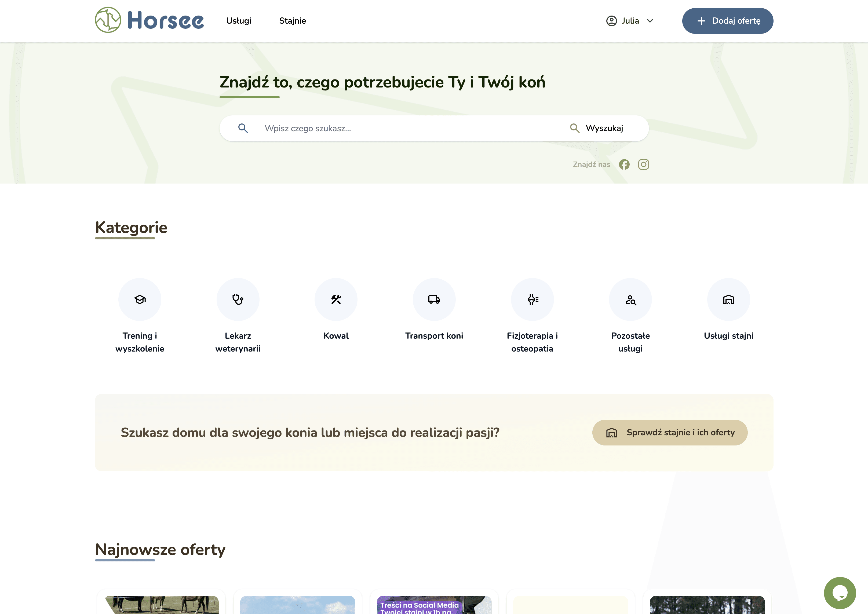Choose the Kowal tools icon
The image size is (868, 614).
[336, 299]
